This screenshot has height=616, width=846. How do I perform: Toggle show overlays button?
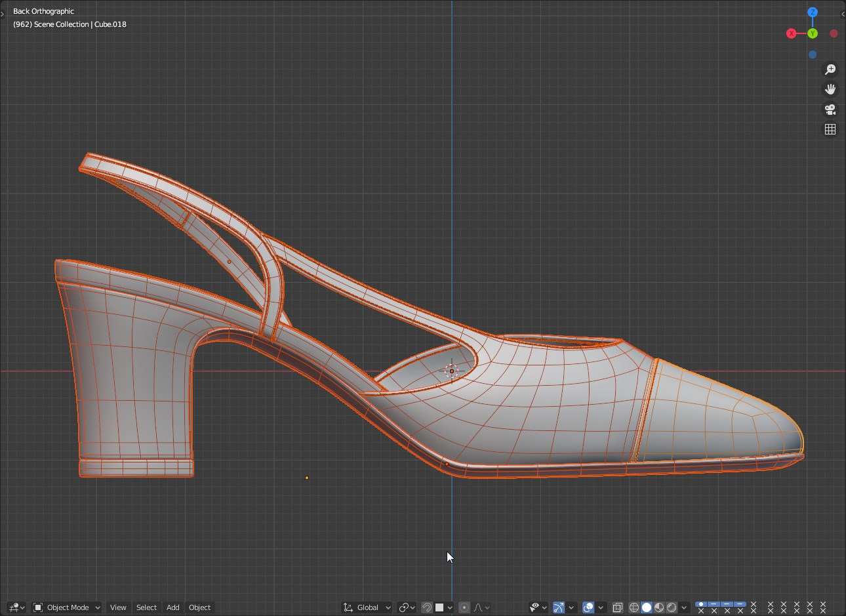tap(588, 607)
